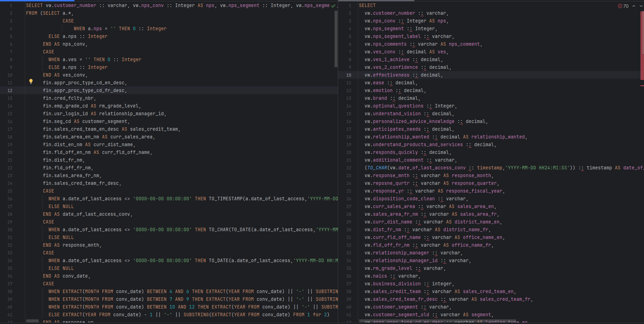Screen dimensions: 644x324
Task: Jump to previous highlighted error with up arrow
Action: [x=634, y=6]
